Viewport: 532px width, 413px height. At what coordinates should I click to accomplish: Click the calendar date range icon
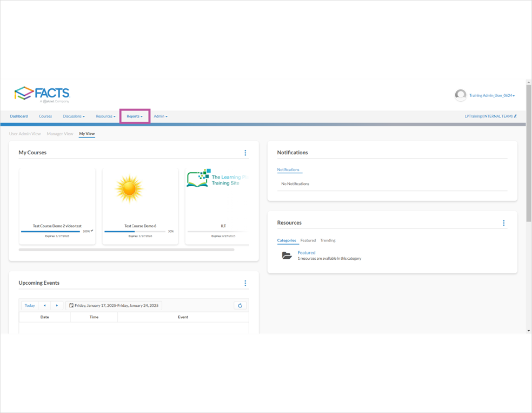coord(71,305)
